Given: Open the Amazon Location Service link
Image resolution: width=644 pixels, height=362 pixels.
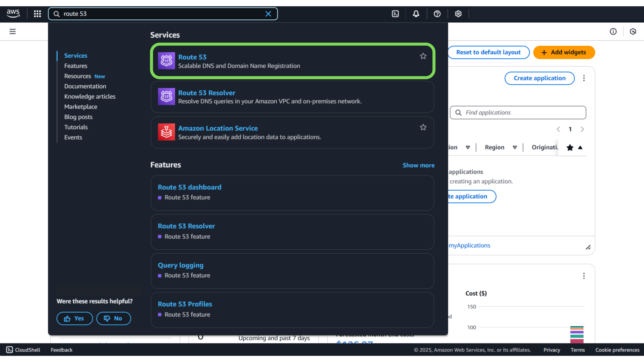Looking at the screenshot, I should [x=218, y=128].
